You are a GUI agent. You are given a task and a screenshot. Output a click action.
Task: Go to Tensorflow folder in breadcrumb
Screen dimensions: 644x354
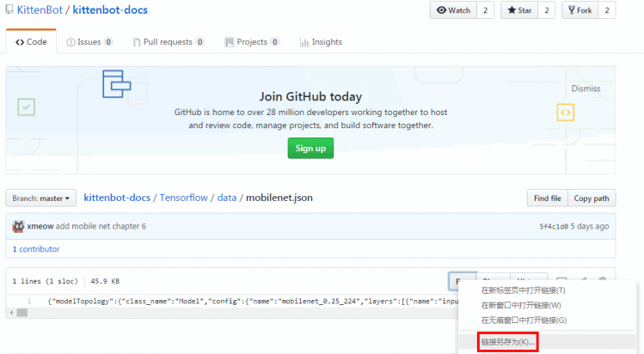click(x=184, y=198)
